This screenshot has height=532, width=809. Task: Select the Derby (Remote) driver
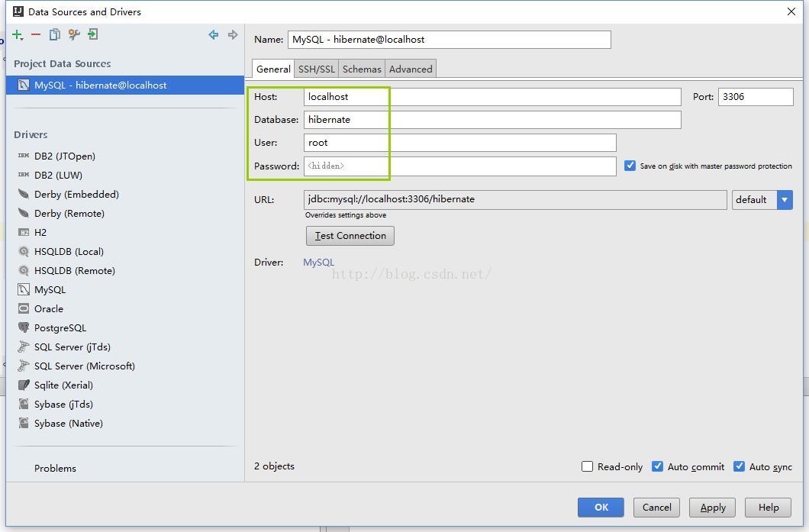point(69,213)
